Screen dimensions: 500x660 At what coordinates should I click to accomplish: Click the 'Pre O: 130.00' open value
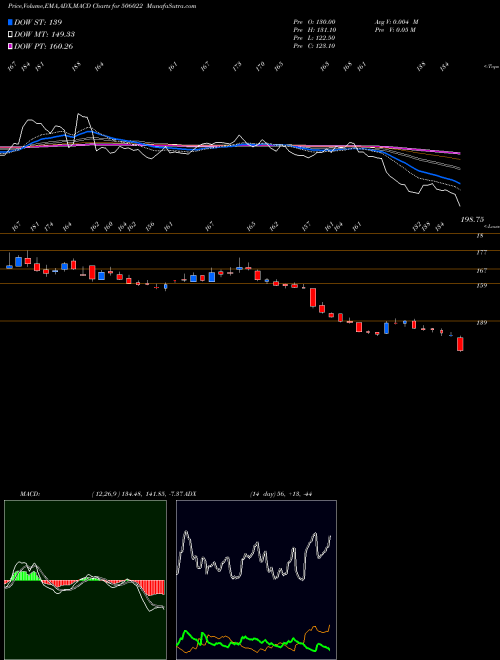tap(314, 22)
